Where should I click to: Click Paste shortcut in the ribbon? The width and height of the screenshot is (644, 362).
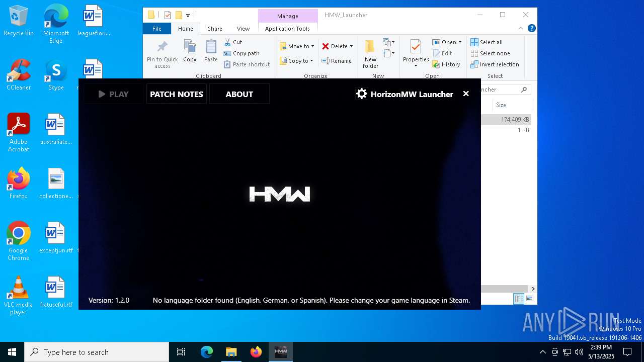click(x=247, y=64)
